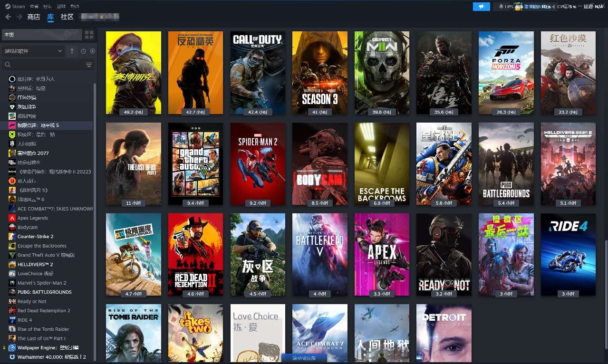Select ACE COMBAT 7 in the sidebar list
The width and height of the screenshot is (608, 364).
point(47,209)
